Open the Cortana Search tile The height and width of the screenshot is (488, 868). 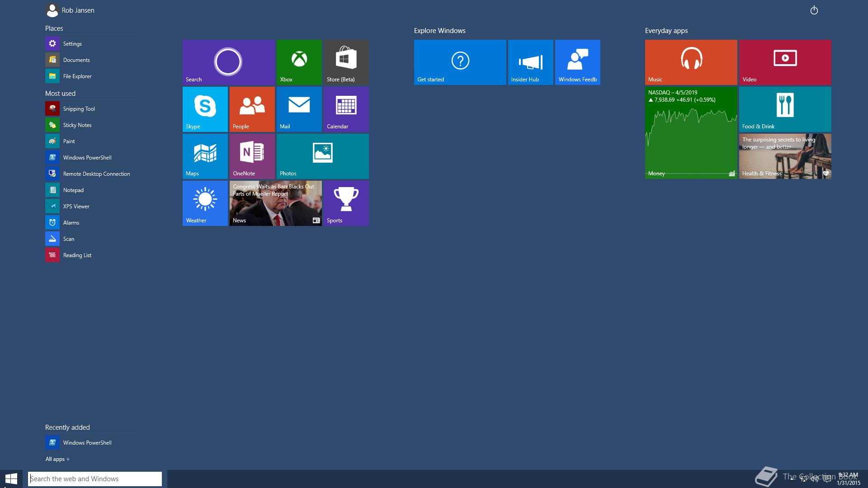228,62
